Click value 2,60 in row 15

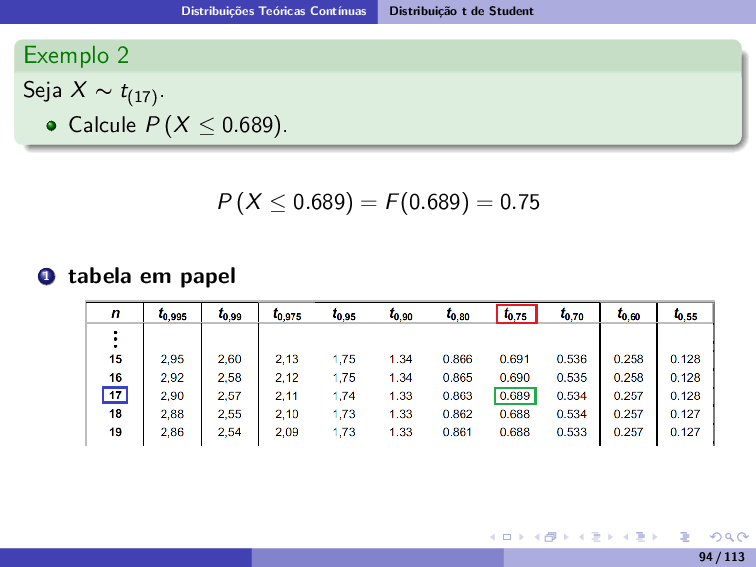[x=230, y=359]
